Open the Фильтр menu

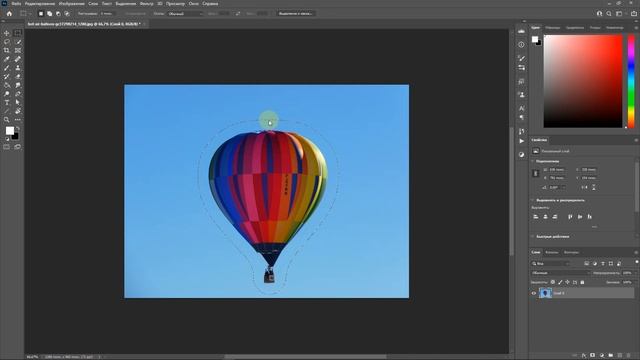click(x=147, y=4)
